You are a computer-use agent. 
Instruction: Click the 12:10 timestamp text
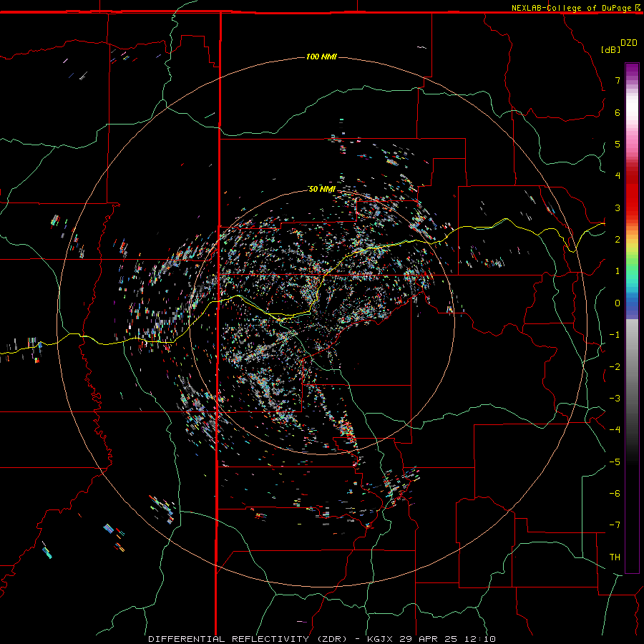[x=480, y=639]
